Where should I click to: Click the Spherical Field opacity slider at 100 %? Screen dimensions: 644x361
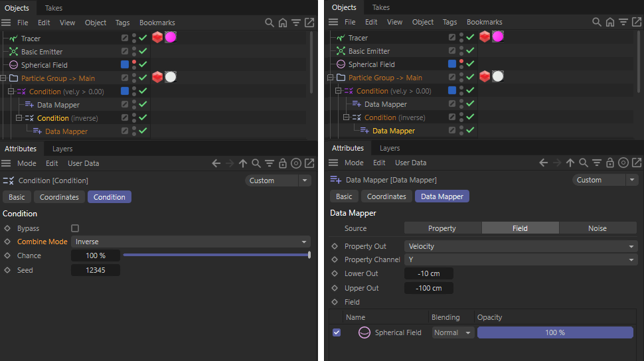pyautogui.click(x=555, y=332)
